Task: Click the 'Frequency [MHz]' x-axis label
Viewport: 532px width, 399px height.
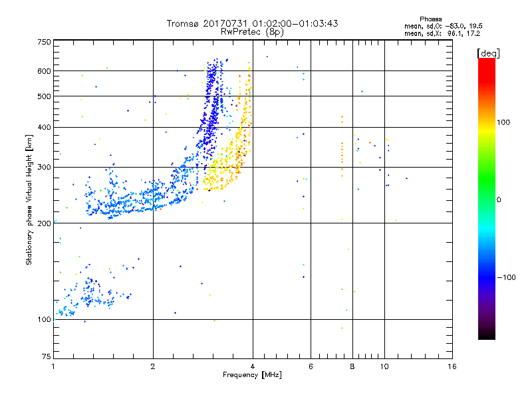Action: click(x=252, y=375)
